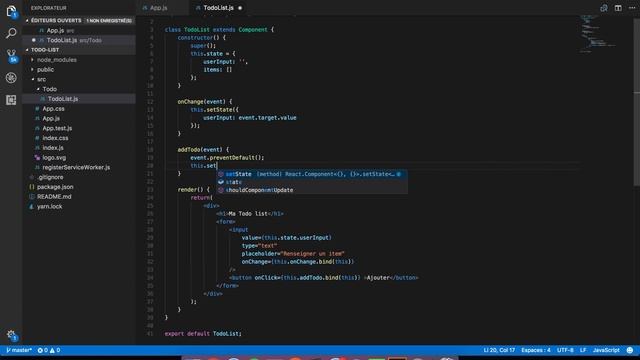Choose the setState autocomplete suggestion
The height and width of the screenshot is (360, 640).
point(311,174)
